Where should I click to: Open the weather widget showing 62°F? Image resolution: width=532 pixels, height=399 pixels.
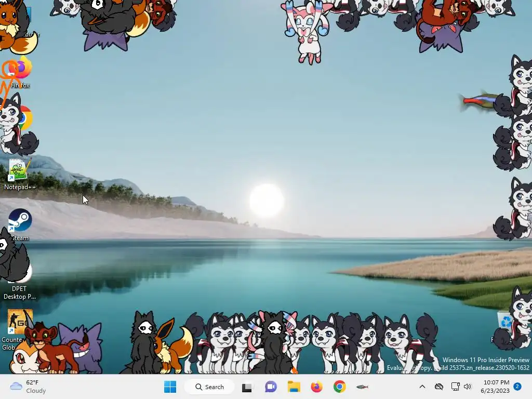pos(28,387)
